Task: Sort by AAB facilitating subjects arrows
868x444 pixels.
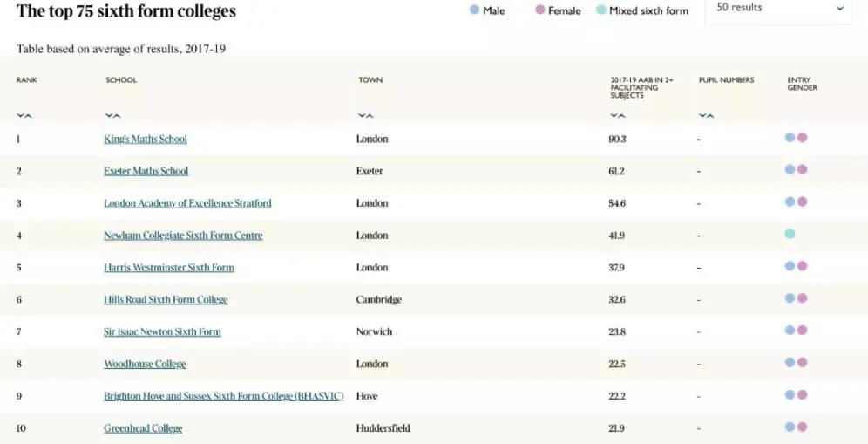Action: (618, 115)
